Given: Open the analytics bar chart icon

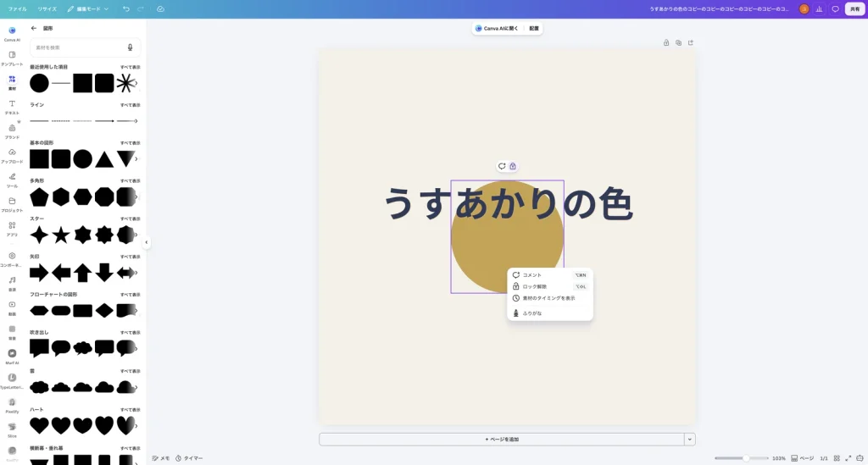Looking at the screenshot, I should [820, 8].
